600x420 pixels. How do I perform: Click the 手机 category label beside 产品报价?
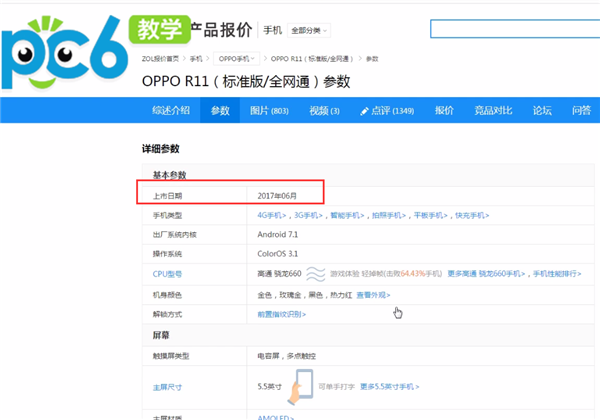pyautogui.click(x=272, y=30)
